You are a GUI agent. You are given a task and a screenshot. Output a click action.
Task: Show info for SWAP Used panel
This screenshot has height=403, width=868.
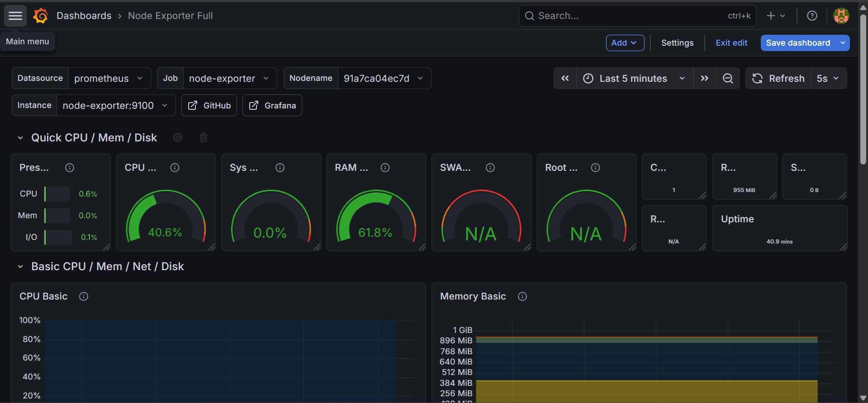pos(490,168)
